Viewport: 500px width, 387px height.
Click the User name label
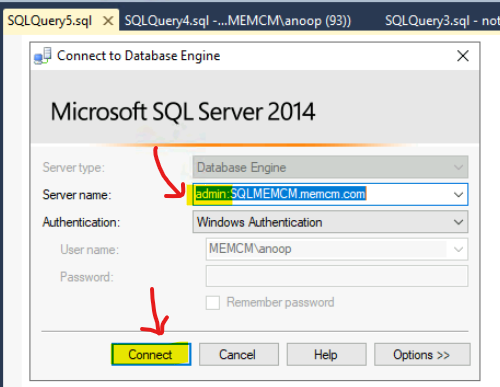coord(89,250)
